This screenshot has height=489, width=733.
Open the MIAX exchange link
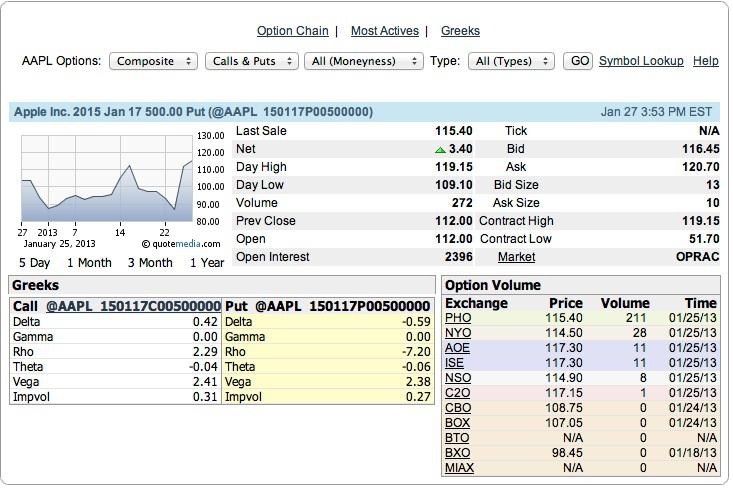point(459,468)
